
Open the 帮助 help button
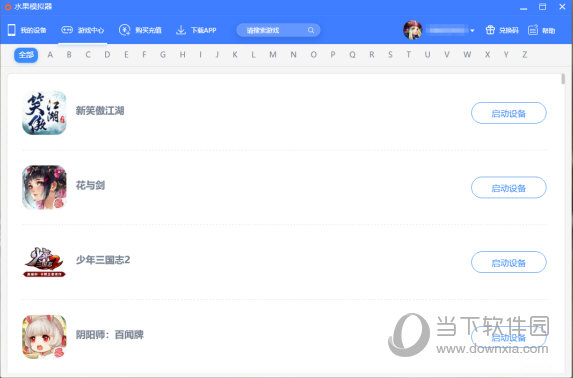(x=542, y=30)
